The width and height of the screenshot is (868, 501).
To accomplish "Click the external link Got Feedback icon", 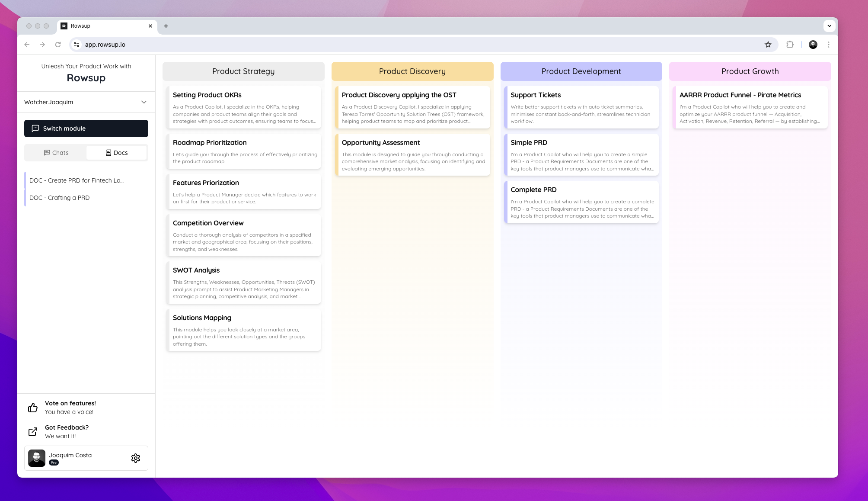I will pyautogui.click(x=33, y=432).
